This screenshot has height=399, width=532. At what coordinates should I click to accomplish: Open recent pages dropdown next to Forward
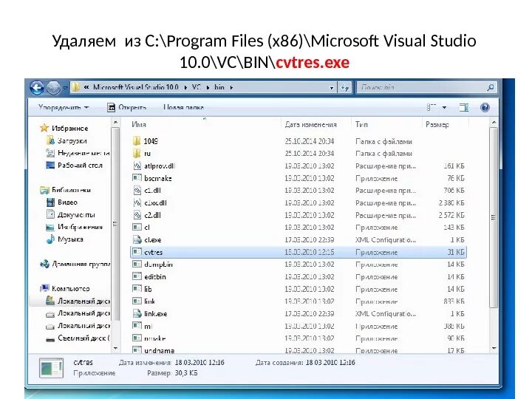64,88
